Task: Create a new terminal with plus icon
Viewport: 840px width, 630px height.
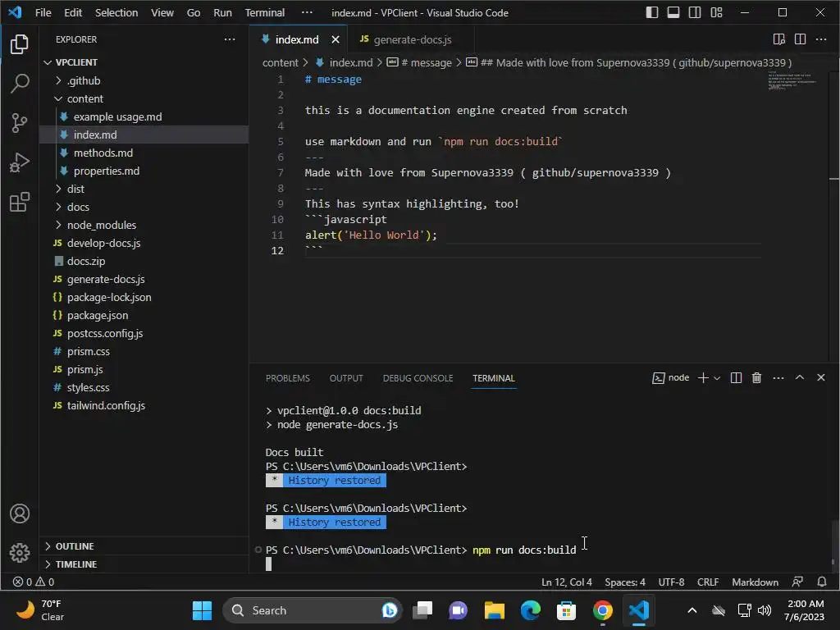Action: [x=703, y=377]
